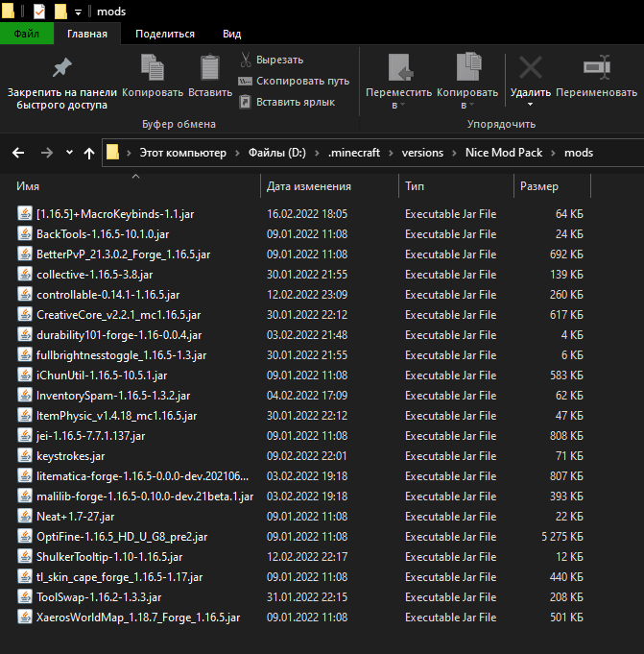Click jar icon of durability101-forge-1.16-0.0.4.jar
The image size is (644, 654).
pyautogui.click(x=25, y=334)
